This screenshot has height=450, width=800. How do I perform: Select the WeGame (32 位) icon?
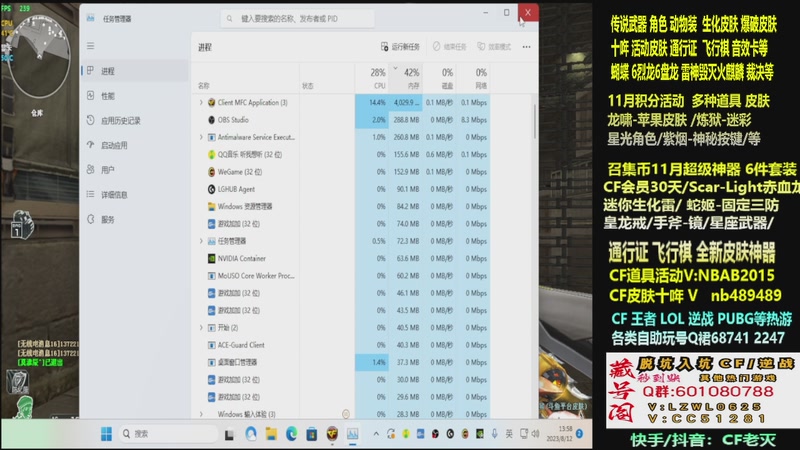(x=211, y=172)
